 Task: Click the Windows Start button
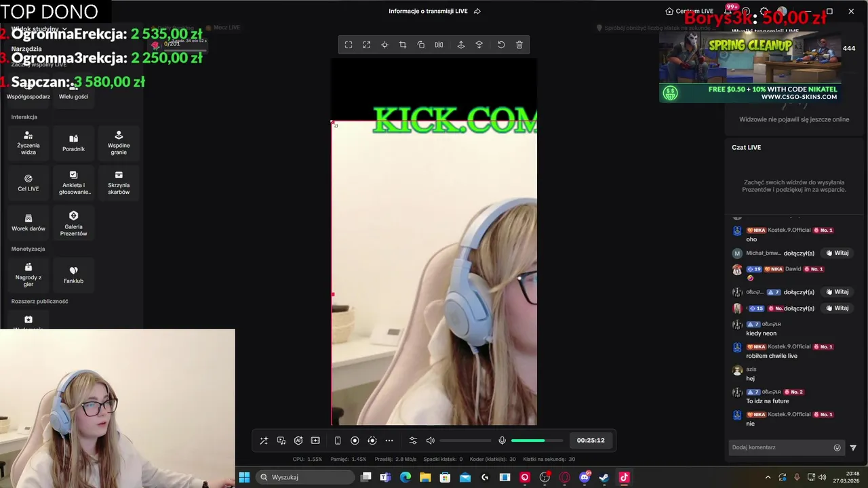coord(244,477)
